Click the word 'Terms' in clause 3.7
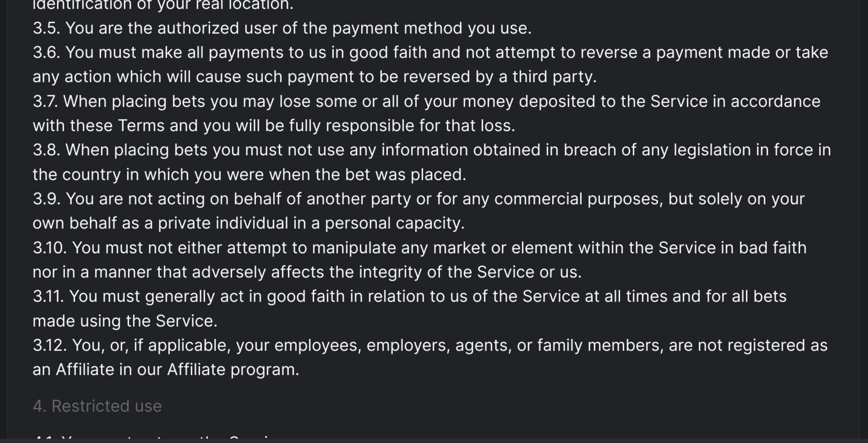 coord(141,125)
